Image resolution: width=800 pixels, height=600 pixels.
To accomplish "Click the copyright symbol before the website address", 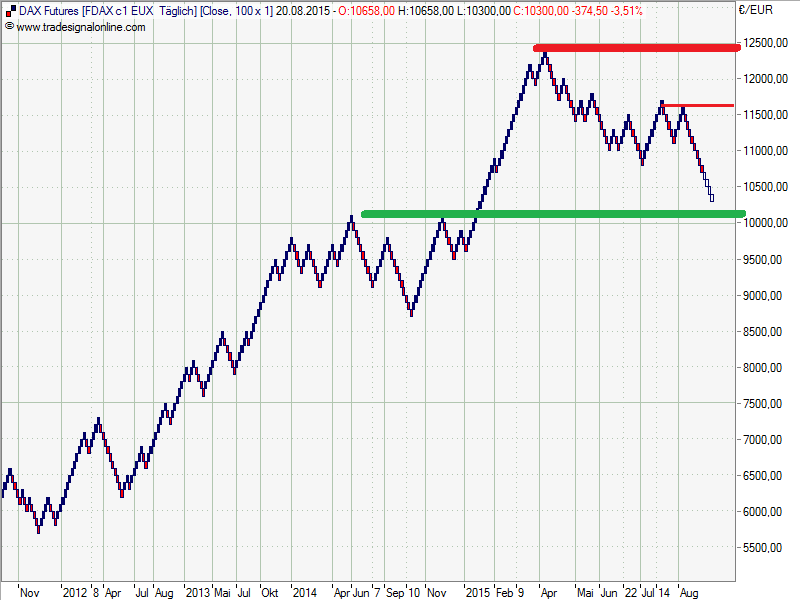I will [9, 26].
